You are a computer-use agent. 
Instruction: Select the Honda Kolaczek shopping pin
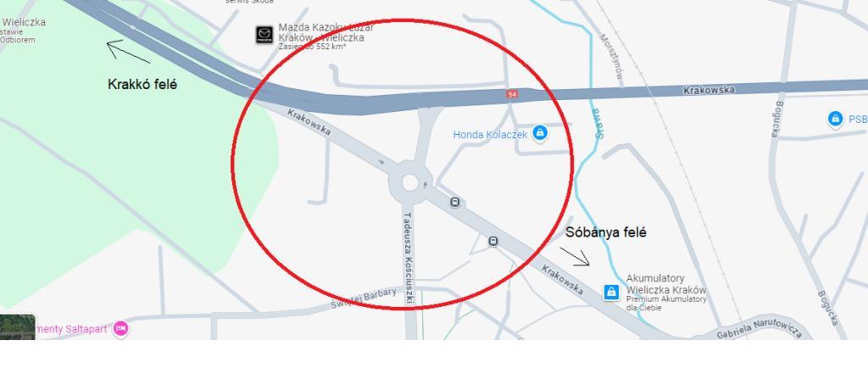[x=539, y=134]
